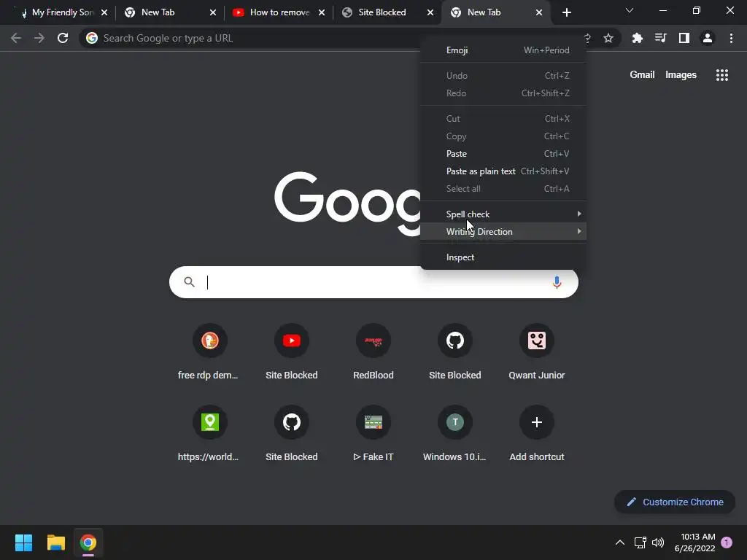Open Chrome's three-dot menu

[x=731, y=38]
